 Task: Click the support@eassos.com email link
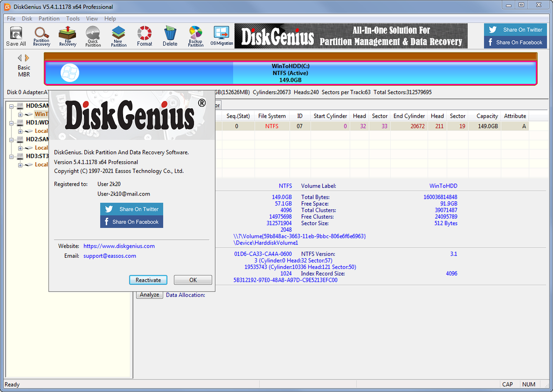(110, 256)
